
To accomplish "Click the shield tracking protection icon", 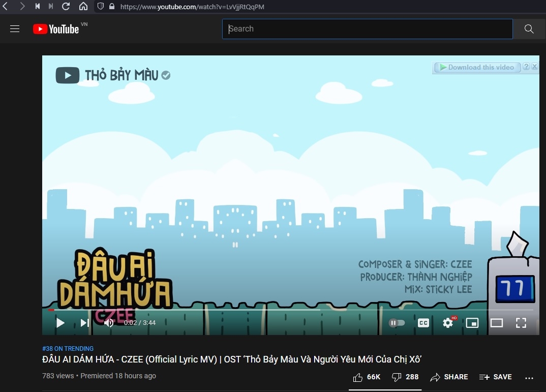I will (x=100, y=6).
